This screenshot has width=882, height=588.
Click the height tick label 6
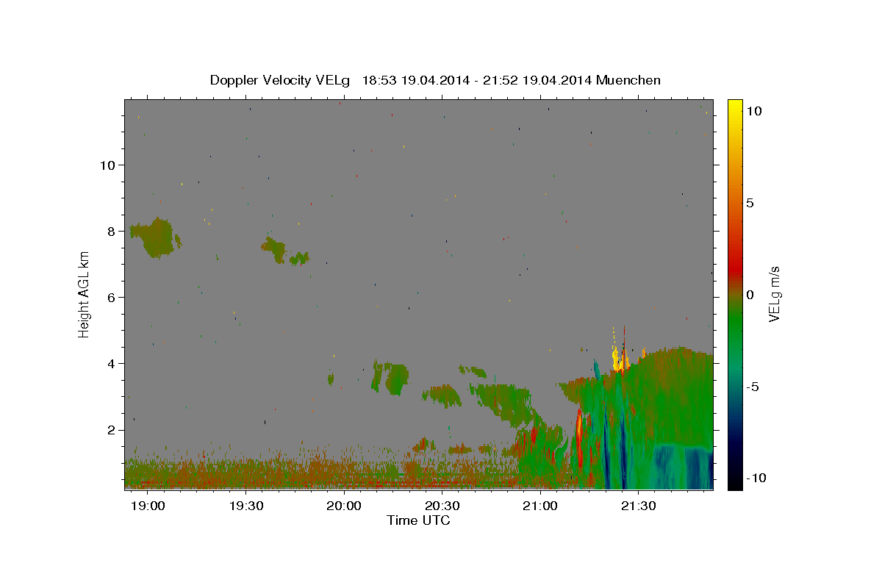click(x=112, y=298)
